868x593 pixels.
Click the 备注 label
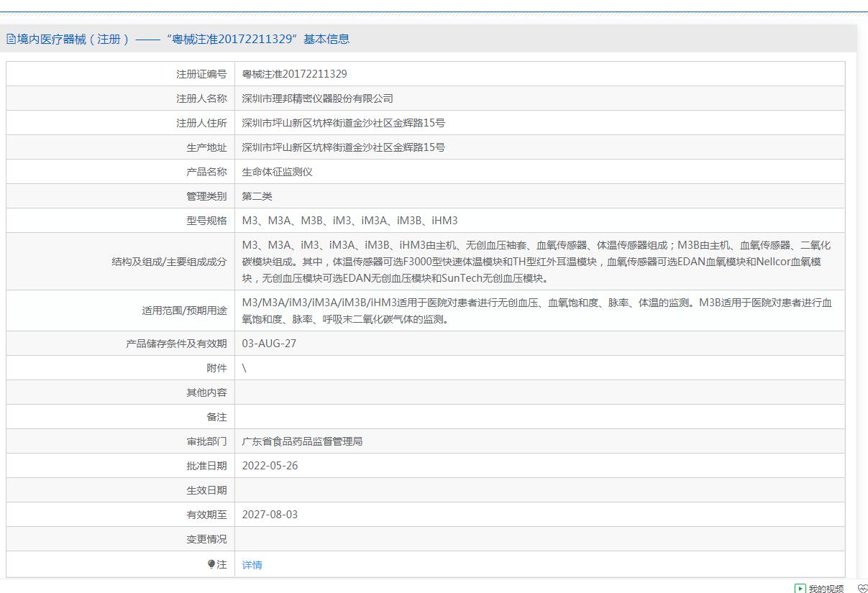pos(216,417)
